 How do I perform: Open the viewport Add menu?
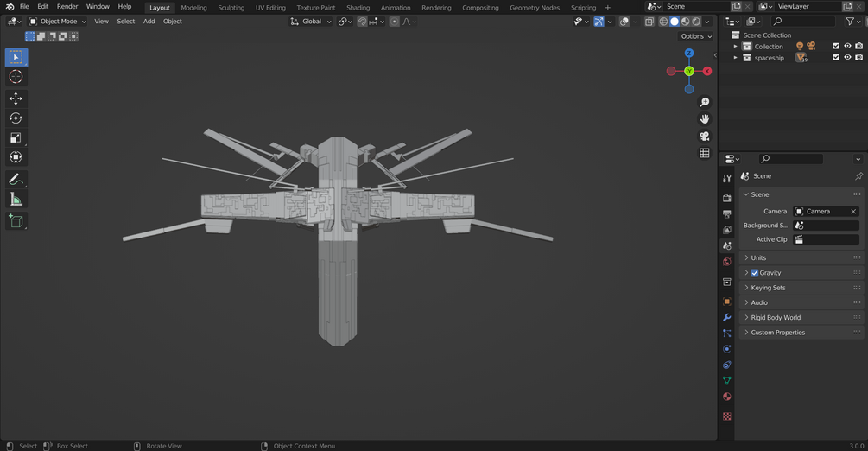click(149, 22)
